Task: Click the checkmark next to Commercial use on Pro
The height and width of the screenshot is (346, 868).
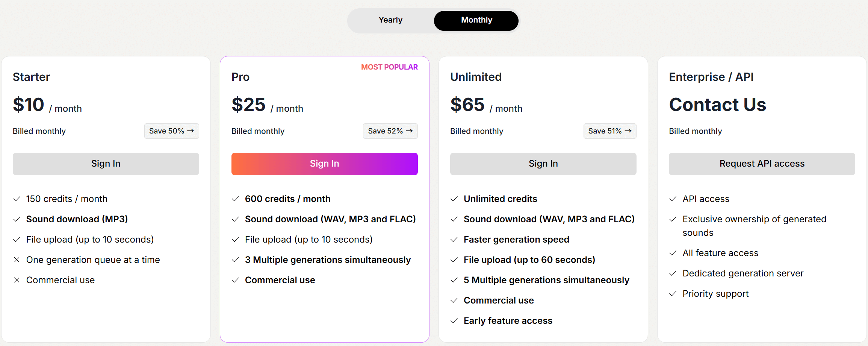Action: point(236,280)
